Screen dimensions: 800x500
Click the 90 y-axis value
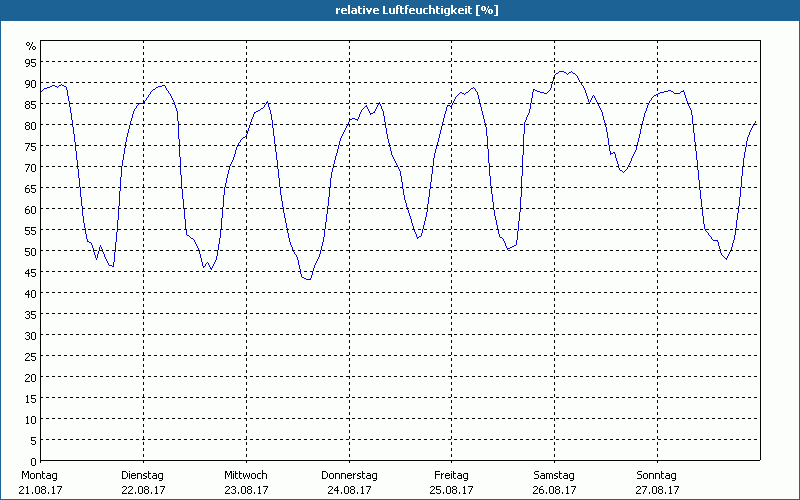(x=31, y=83)
